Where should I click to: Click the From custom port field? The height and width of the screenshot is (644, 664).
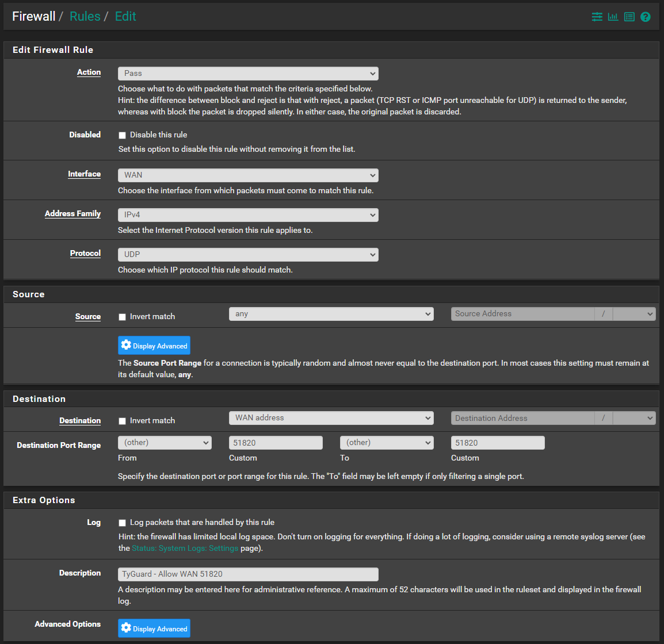pyautogui.click(x=276, y=443)
